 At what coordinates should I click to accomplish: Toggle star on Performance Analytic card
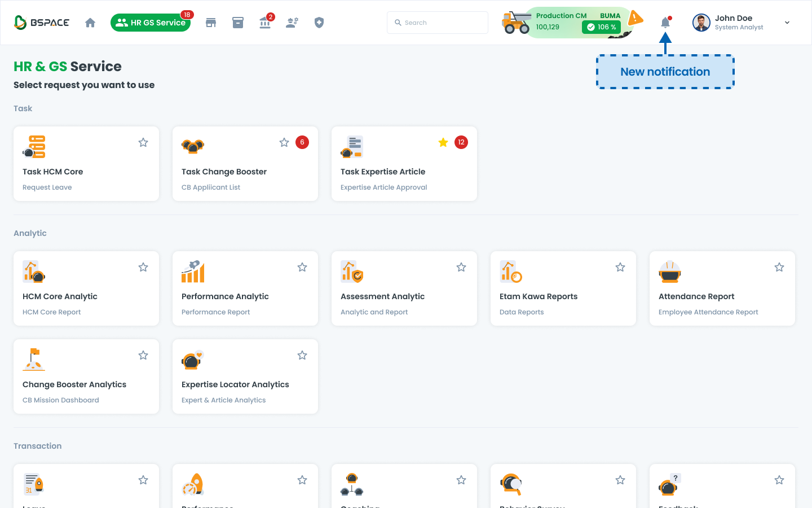click(302, 267)
